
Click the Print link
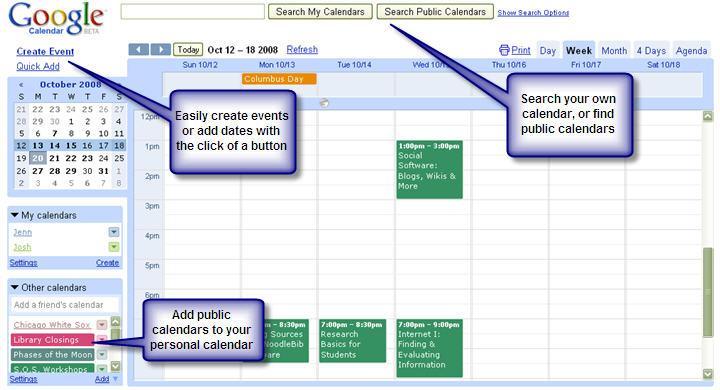click(x=521, y=51)
